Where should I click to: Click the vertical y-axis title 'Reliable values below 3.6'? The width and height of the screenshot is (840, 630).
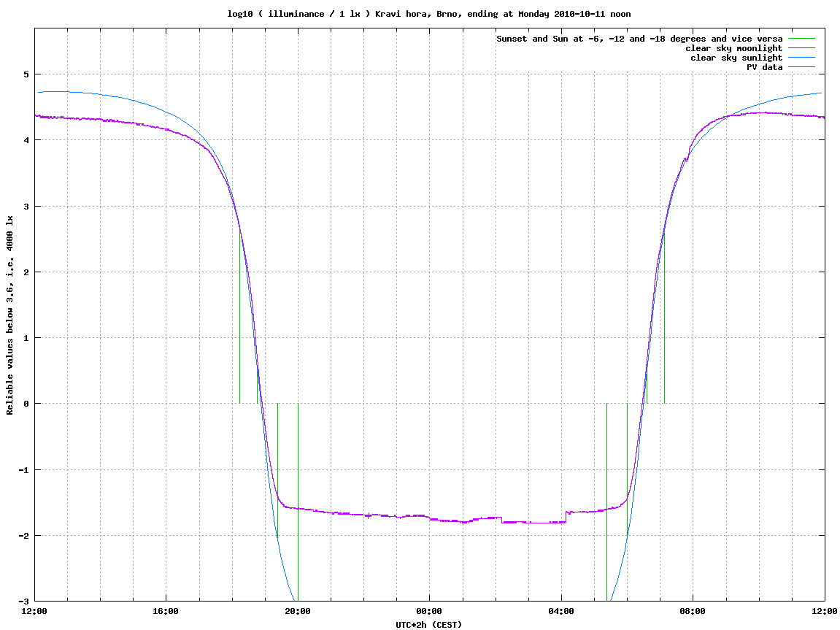point(9,315)
